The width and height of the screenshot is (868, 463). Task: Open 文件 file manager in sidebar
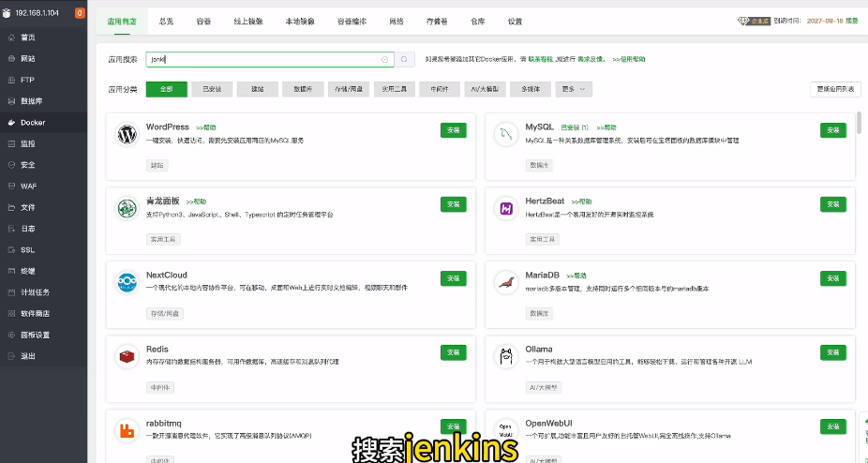[x=43, y=207]
